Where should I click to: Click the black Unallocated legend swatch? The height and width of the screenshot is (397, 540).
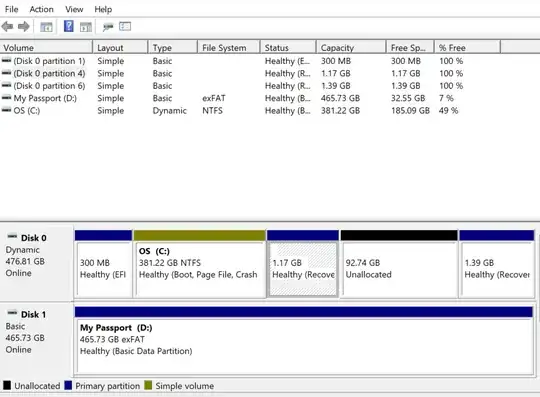7,385
